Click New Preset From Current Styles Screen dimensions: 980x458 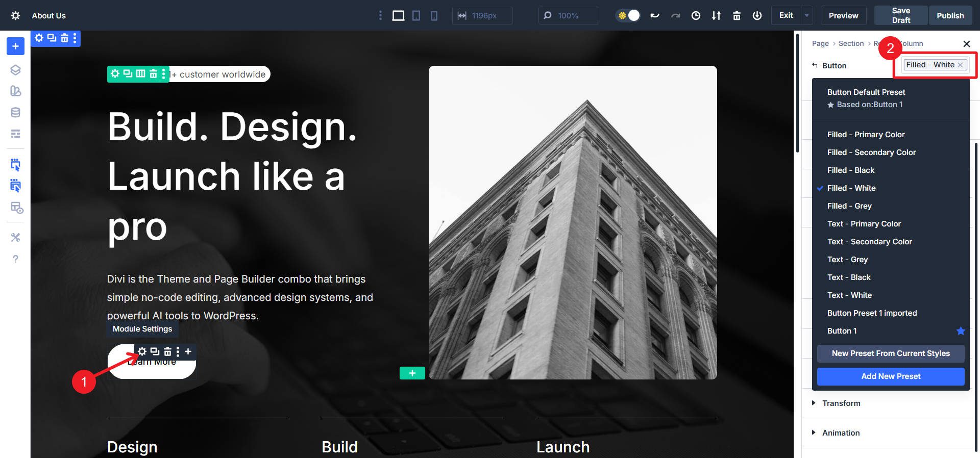pyautogui.click(x=891, y=353)
